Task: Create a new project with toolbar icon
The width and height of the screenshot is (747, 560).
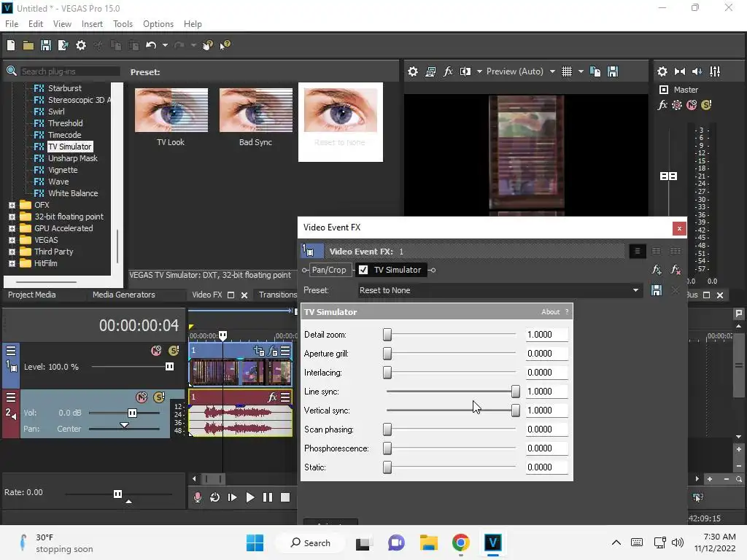Action: click(11, 45)
